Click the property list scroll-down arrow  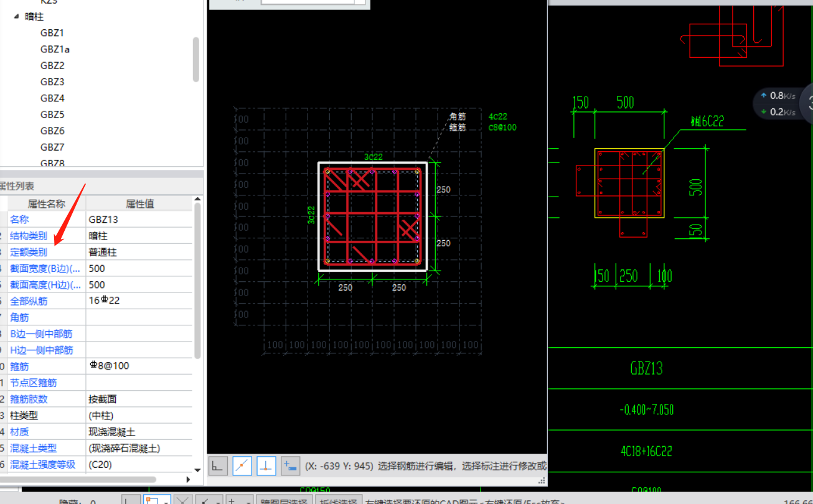click(x=198, y=470)
